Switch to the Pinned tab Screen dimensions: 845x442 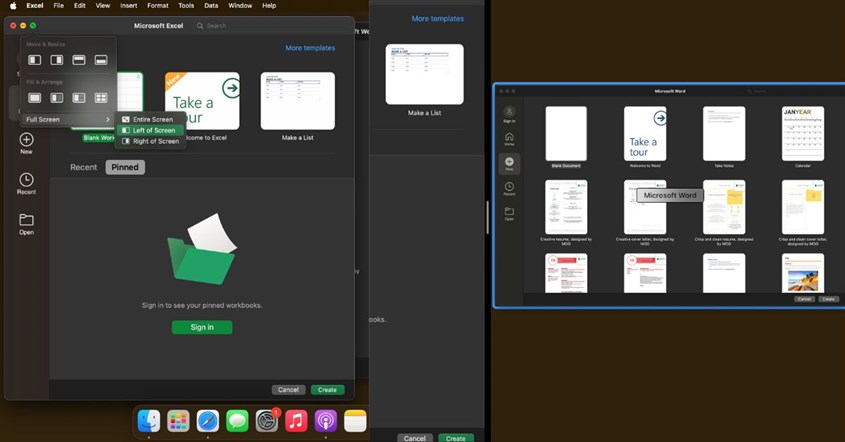click(125, 167)
